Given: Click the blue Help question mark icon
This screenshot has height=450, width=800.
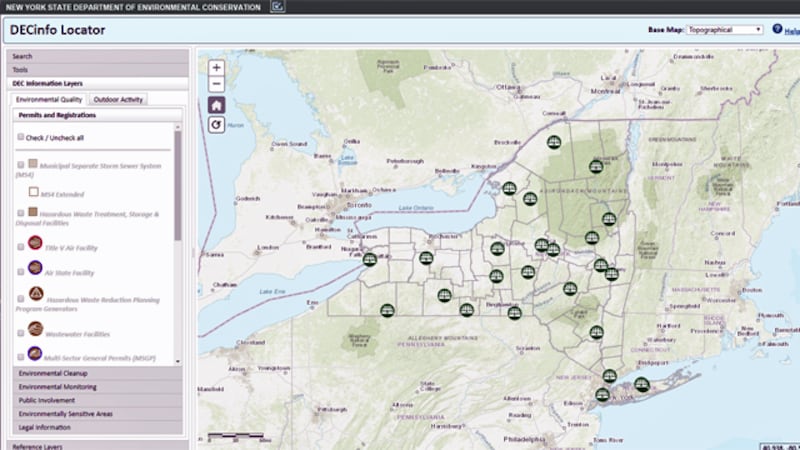Looking at the screenshot, I should point(776,30).
